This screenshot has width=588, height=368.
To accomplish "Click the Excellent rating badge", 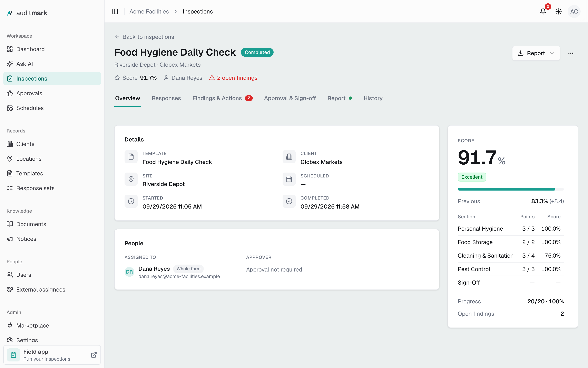I will pyautogui.click(x=472, y=177).
